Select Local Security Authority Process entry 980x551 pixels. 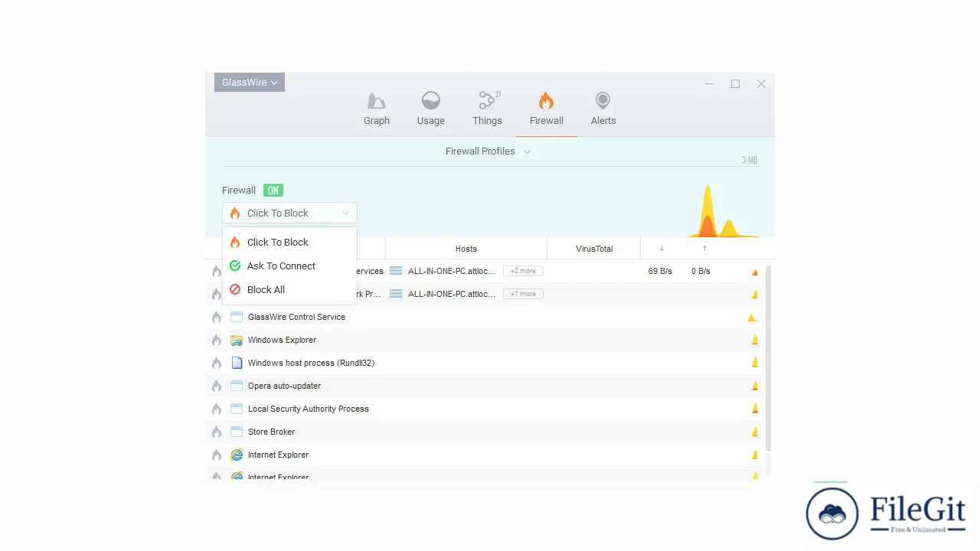coord(485,409)
